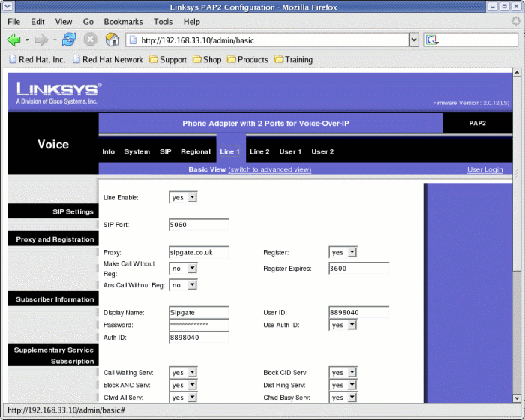Viewport: 525px width, 420px height.
Task: Click the page scrollbar down arrow
Action: tap(517, 398)
